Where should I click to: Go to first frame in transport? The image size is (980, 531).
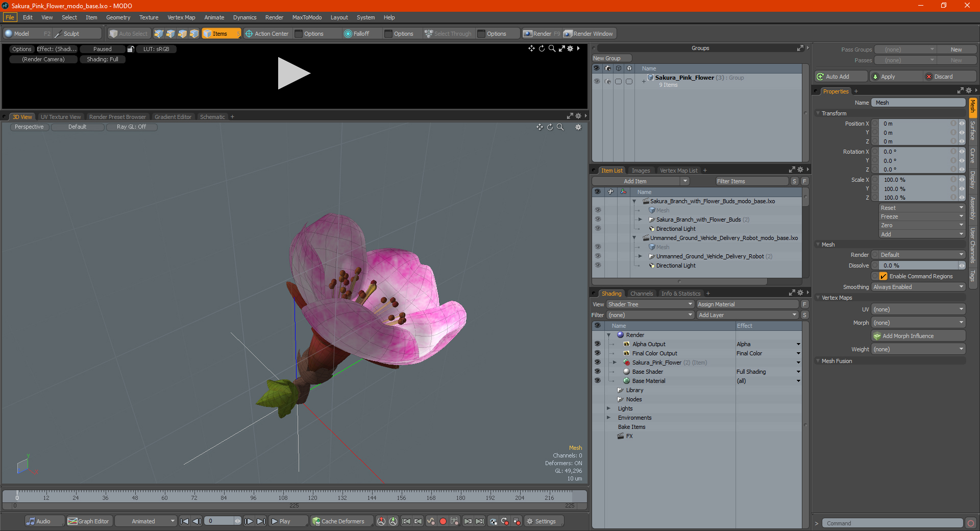pyautogui.click(x=185, y=521)
